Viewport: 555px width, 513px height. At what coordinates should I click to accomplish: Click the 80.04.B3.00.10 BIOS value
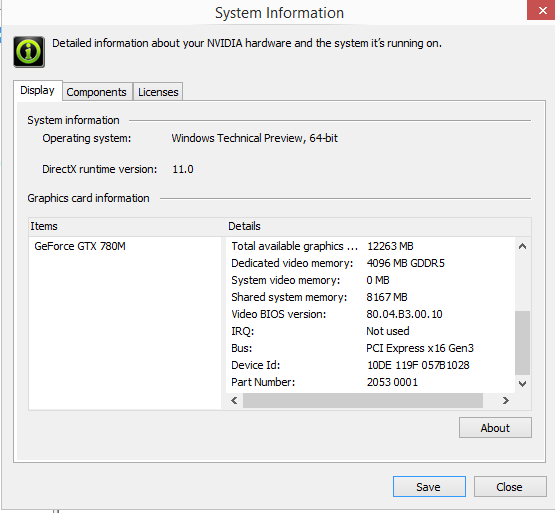pos(405,314)
